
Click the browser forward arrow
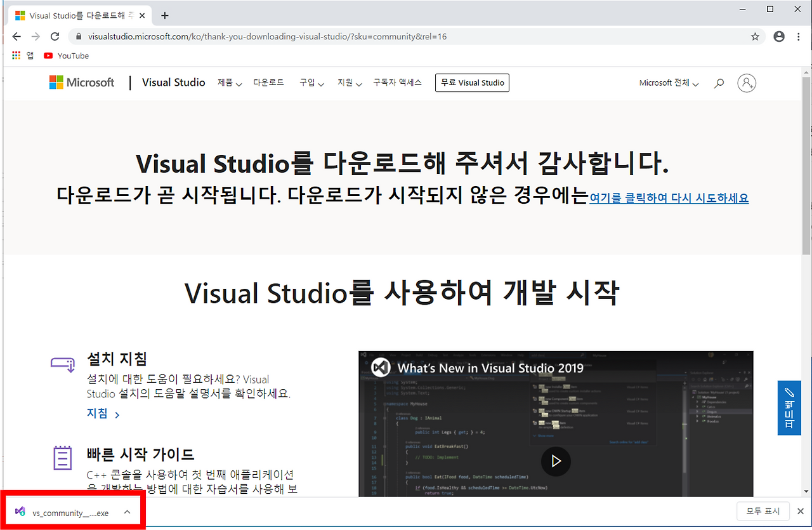[36, 37]
